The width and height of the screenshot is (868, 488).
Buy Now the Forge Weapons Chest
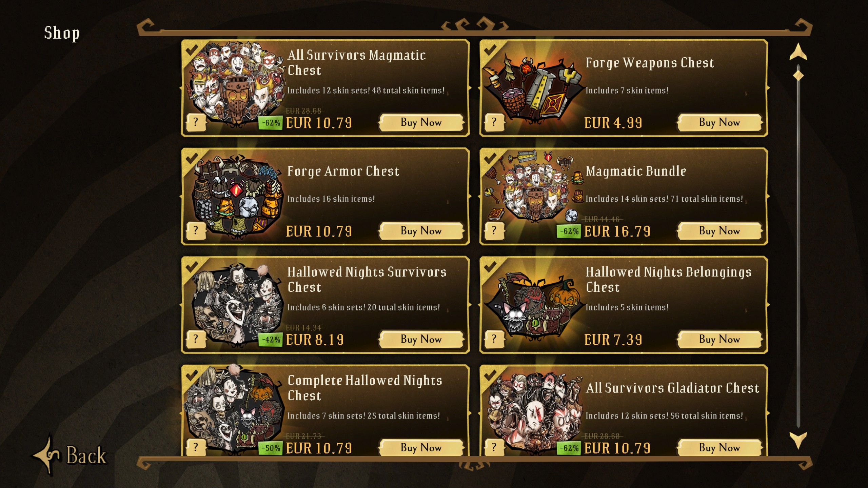point(719,123)
